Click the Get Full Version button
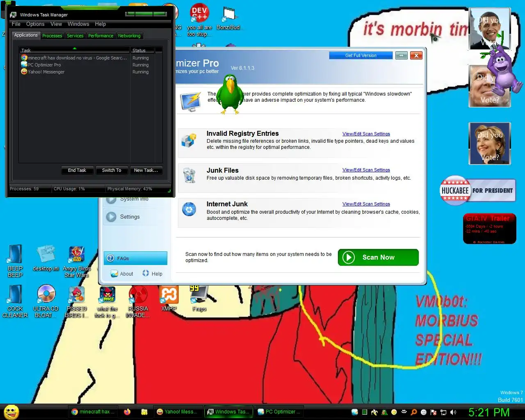 pos(361,55)
